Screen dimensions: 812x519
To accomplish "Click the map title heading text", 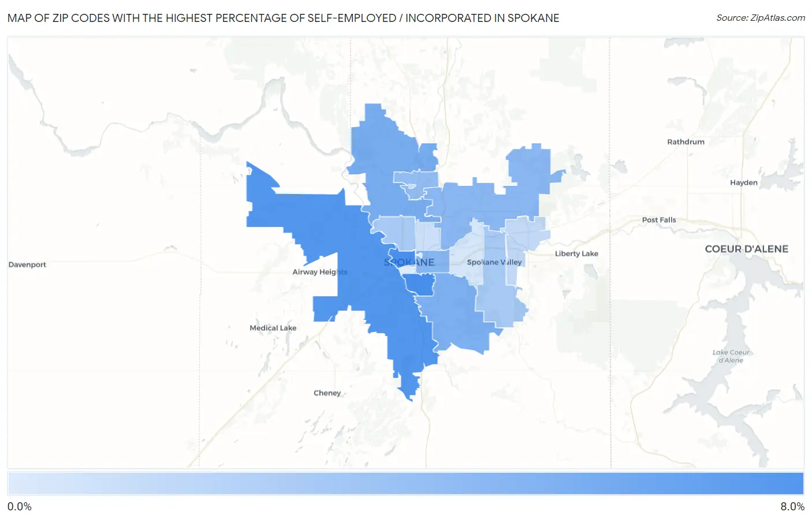I will 284,18.
